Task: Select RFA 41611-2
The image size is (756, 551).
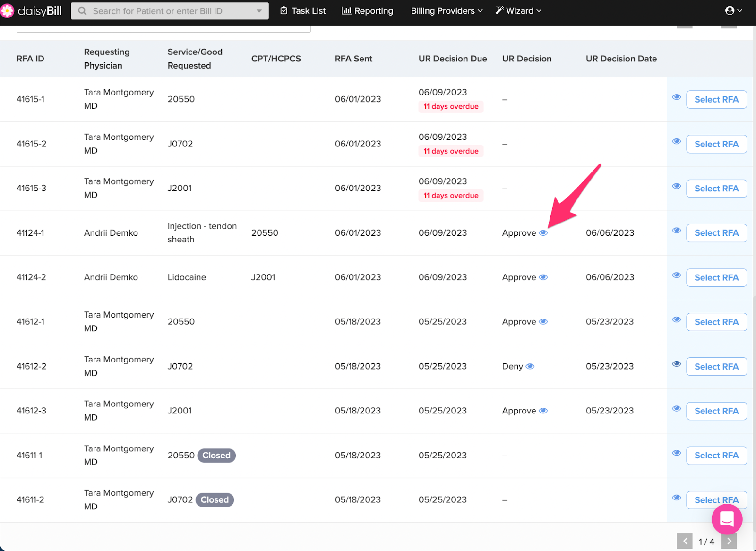Action: (716, 500)
